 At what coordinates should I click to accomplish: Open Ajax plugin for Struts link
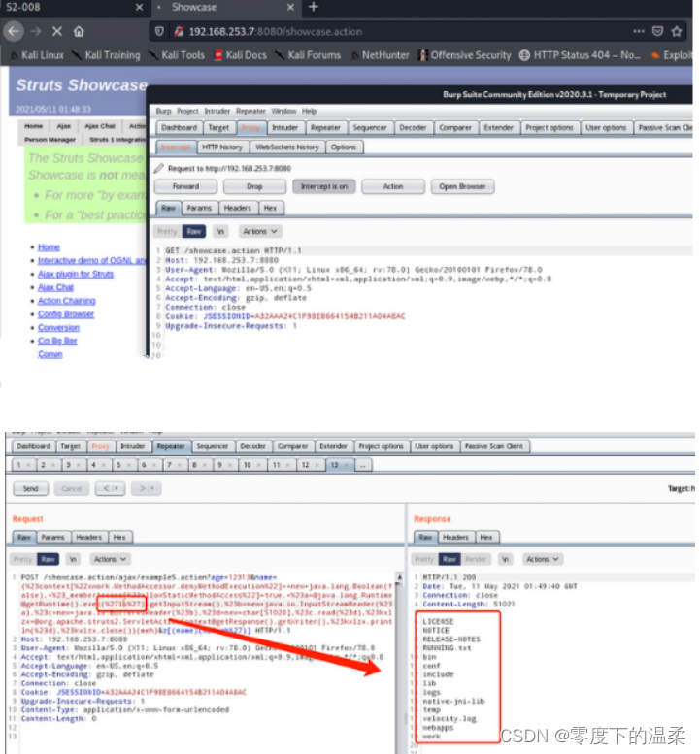tap(76, 274)
